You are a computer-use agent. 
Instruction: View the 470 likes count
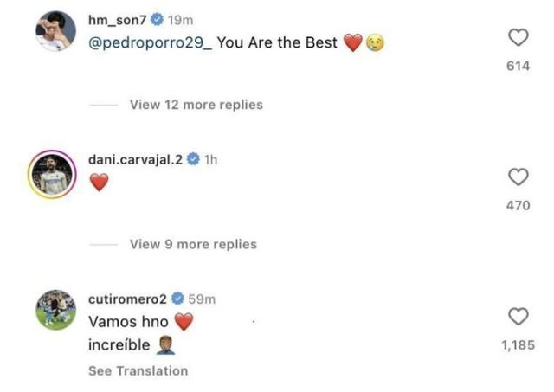pos(518,206)
